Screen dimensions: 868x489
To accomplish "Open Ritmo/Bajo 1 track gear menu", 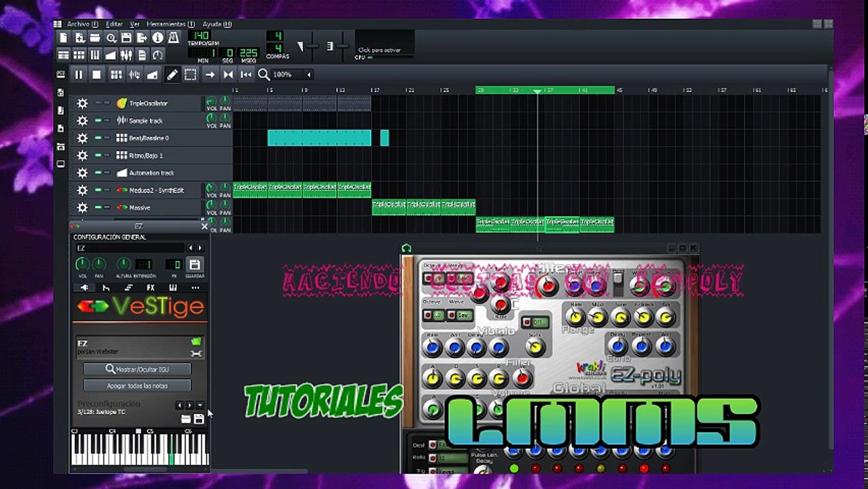I will [82, 156].
